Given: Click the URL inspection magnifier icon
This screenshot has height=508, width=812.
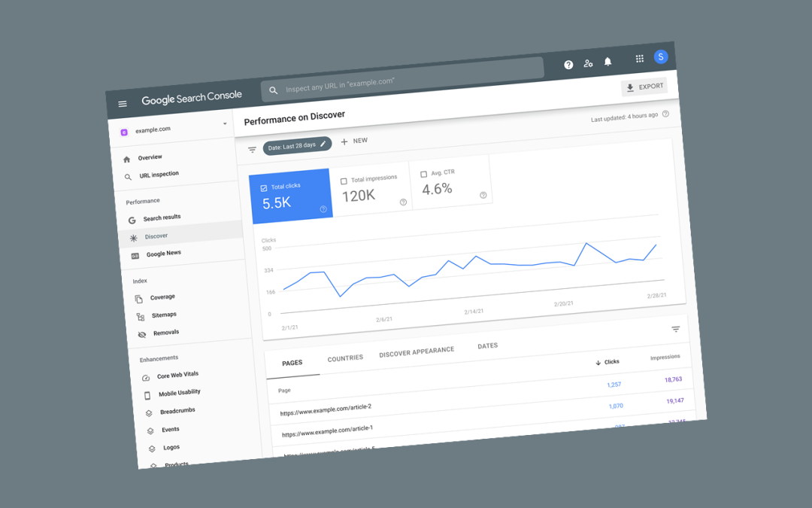Looking at the screenshot, I should click(x=128, y=178).
